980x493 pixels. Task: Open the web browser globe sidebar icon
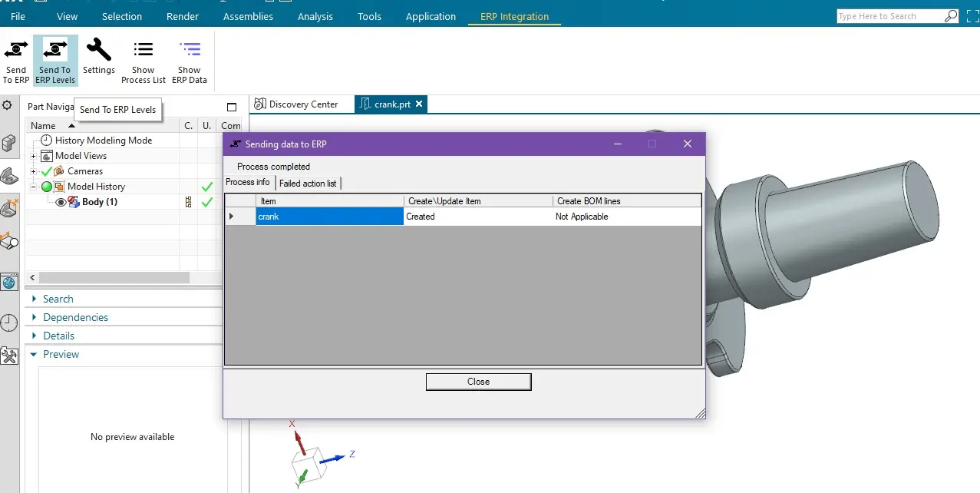point(8,283)
